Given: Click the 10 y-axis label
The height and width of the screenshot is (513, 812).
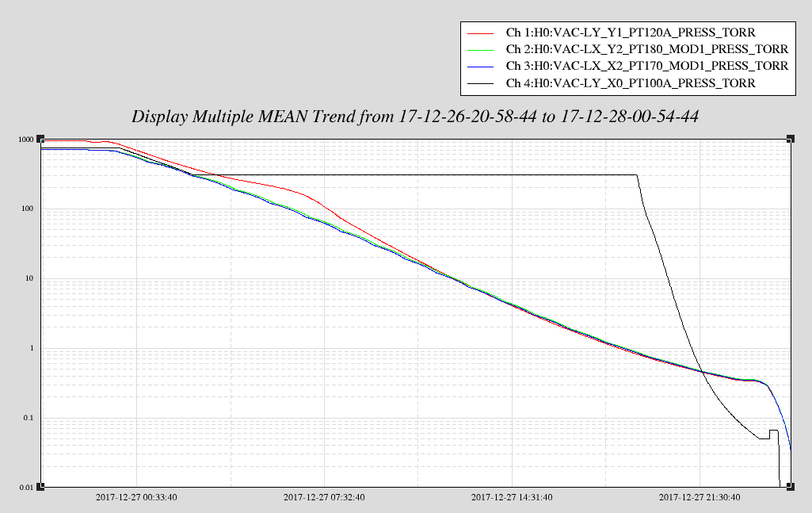Looking at the screenshot, I should [x=29, y=278].
